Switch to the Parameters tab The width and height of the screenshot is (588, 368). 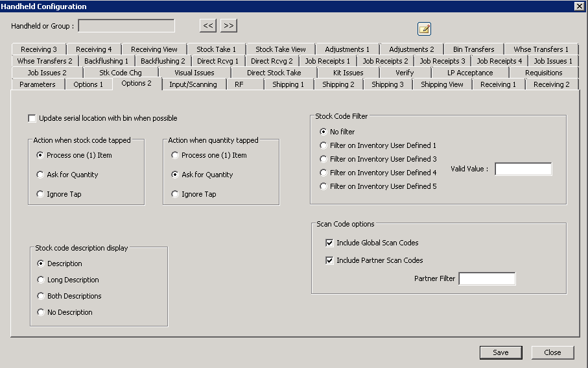(38, 84)
